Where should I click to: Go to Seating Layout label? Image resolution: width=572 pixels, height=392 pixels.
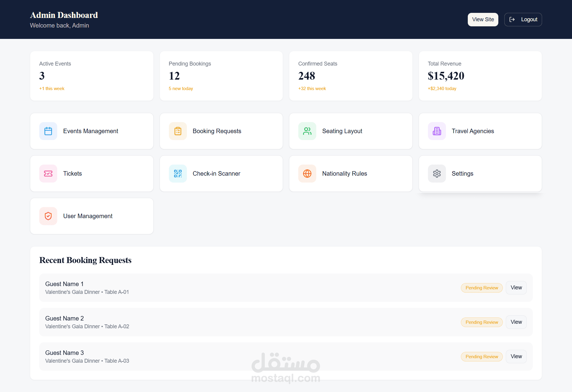pyautogui.click(x=342, y=131)
